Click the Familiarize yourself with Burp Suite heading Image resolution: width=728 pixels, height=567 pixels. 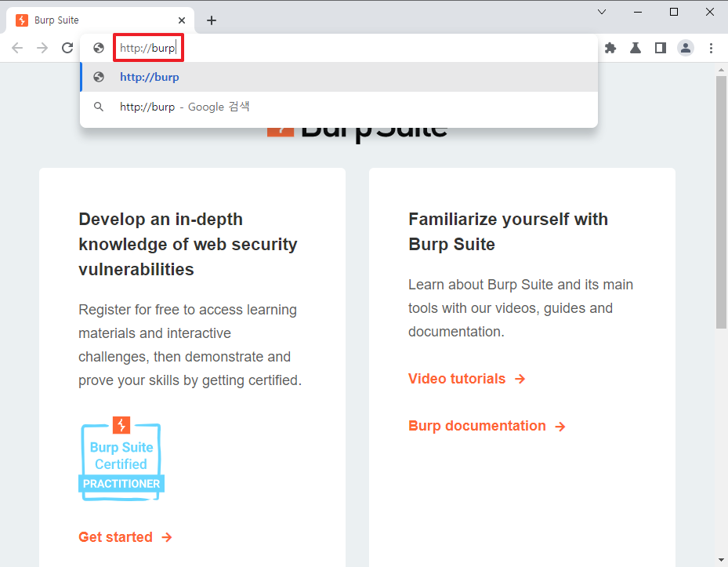coord(508,232)
